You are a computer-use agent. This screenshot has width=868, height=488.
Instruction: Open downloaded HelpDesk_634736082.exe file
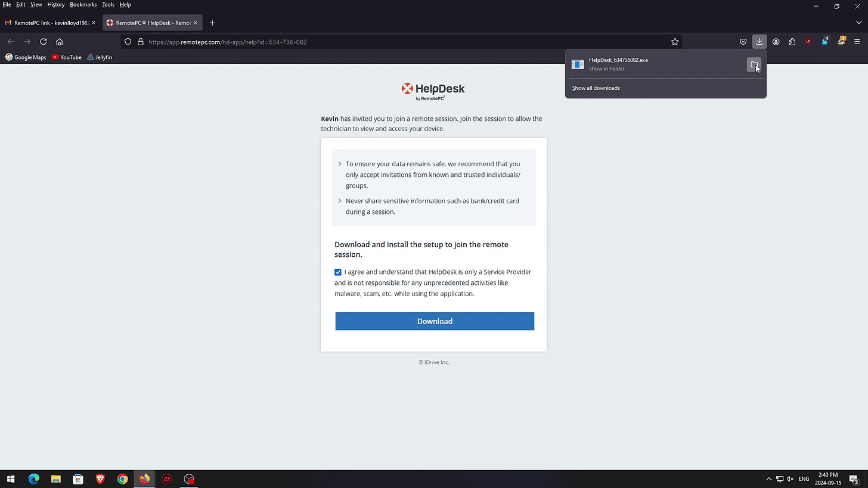(x=656, y=64)
